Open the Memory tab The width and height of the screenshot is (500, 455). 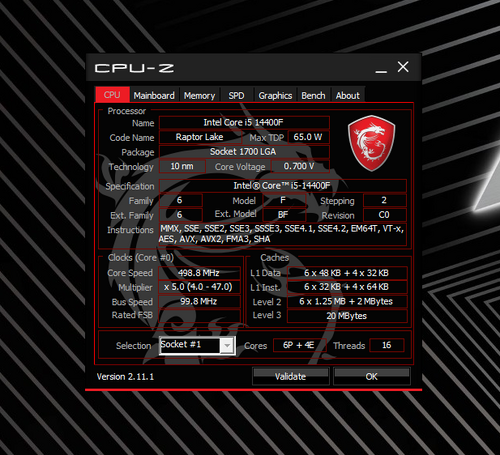[x=199, y=96]
